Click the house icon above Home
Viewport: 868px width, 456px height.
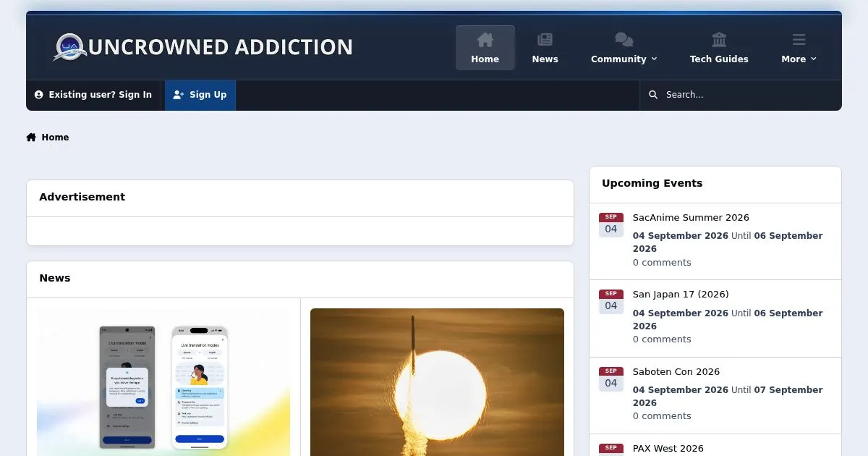pyautogui.click(x=485, y=40)
